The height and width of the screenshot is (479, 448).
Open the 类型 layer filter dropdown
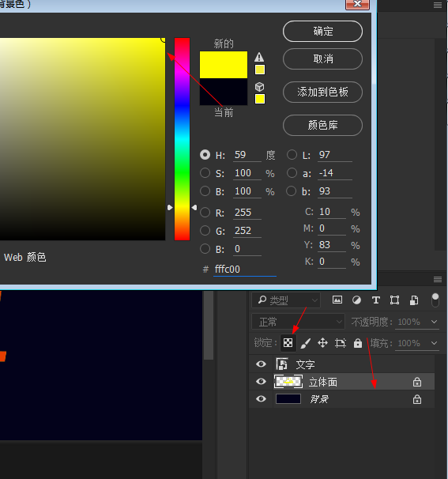point(286,300)
